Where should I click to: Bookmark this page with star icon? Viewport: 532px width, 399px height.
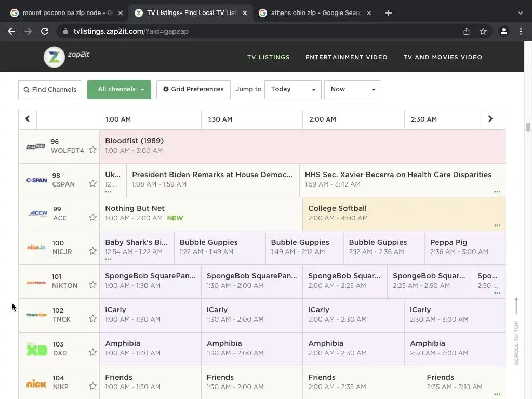tap(483, 31)
